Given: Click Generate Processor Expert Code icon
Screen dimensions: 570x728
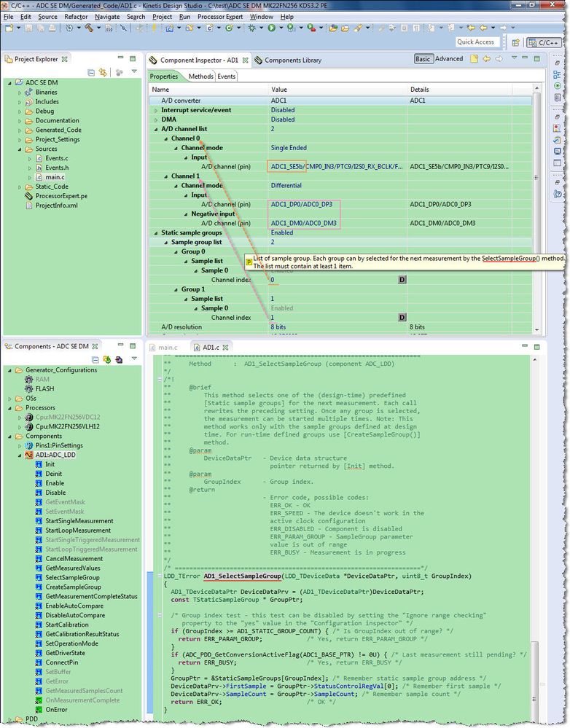Looking at the screenshot, I should click(x=107, y=359).
